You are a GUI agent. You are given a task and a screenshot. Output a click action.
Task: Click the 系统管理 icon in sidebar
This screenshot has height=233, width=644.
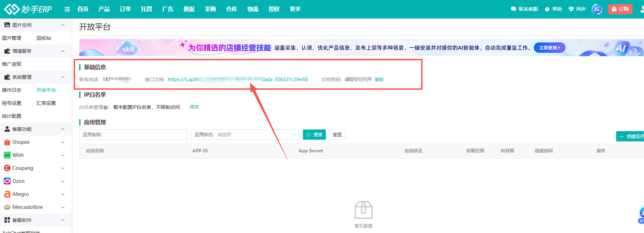tap(7, 77)
